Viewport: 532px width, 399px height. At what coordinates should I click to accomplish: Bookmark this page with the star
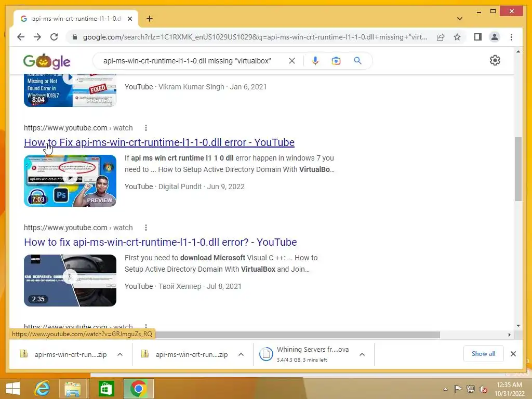(457, 37)
